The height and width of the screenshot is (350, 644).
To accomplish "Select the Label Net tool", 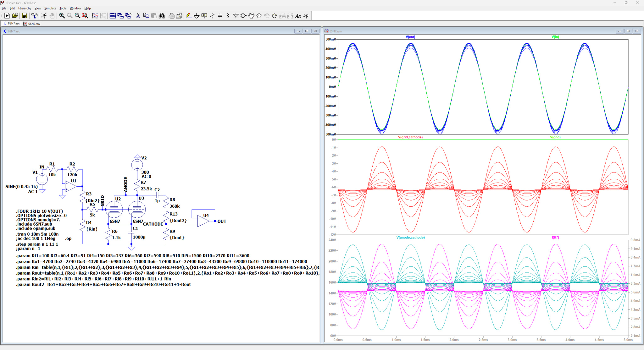I will [204, 16].
